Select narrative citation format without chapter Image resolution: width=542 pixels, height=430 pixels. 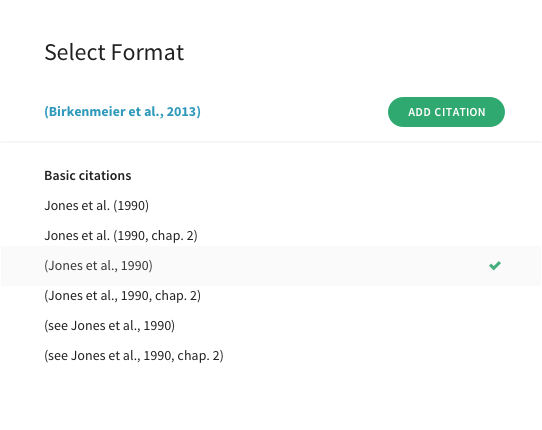pyautogui.click(x=271, y=206)
